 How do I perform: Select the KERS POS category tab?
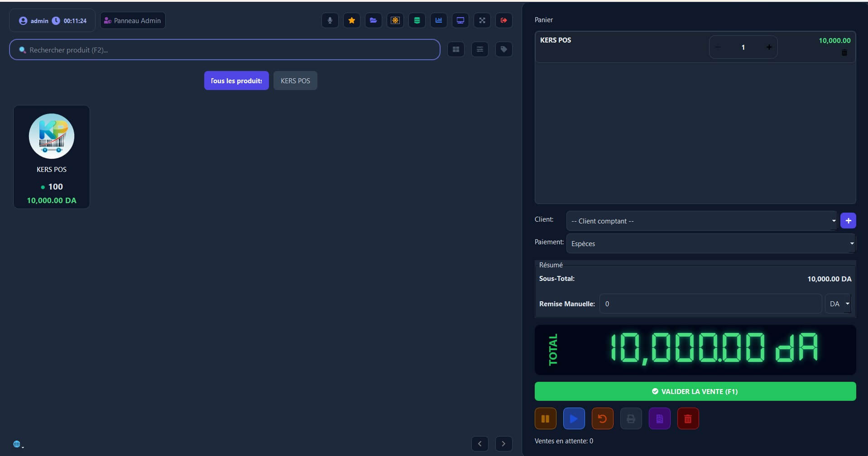click(x=295, y=81)
